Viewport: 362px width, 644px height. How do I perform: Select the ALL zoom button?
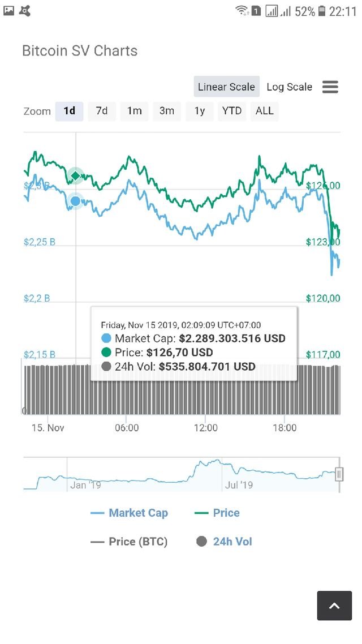click(264, 111)
